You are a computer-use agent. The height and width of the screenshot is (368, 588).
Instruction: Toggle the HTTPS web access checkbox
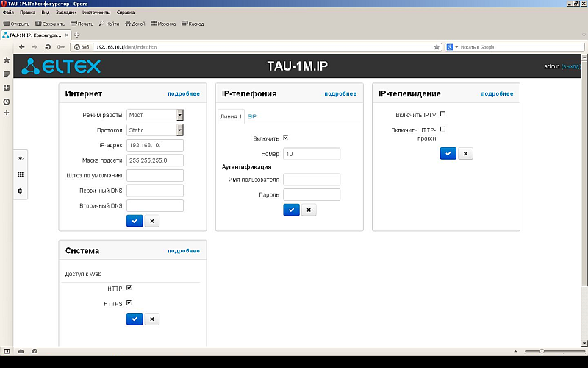point(129,302)
